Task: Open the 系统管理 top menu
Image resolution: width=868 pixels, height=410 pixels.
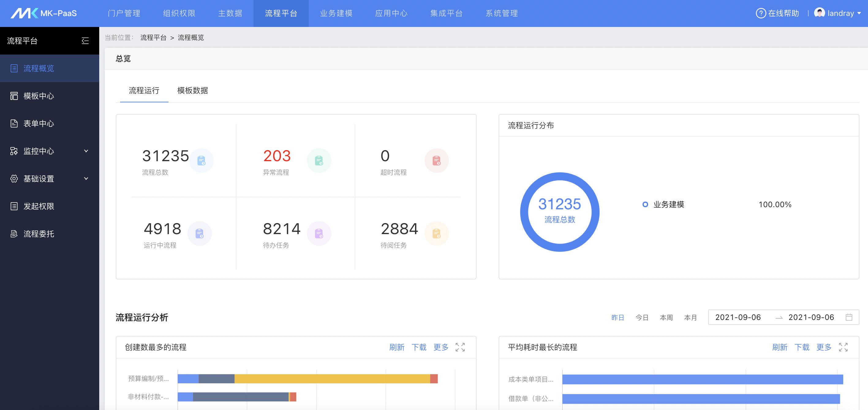Action: 502,13
